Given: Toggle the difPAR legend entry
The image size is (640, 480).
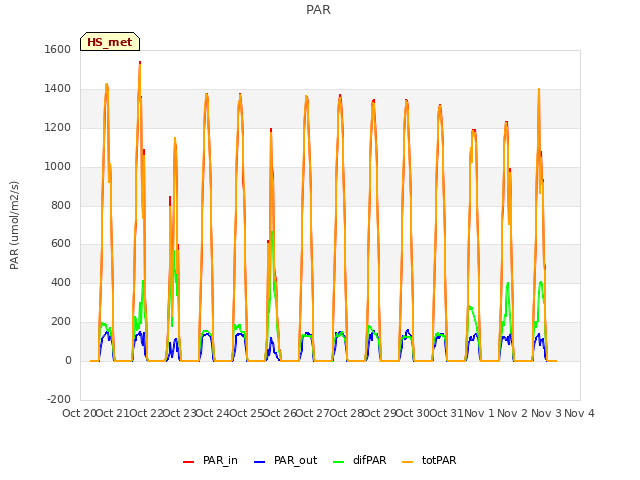Looking at the screenshot, I should pyautogui.click(x=360, y=460).
